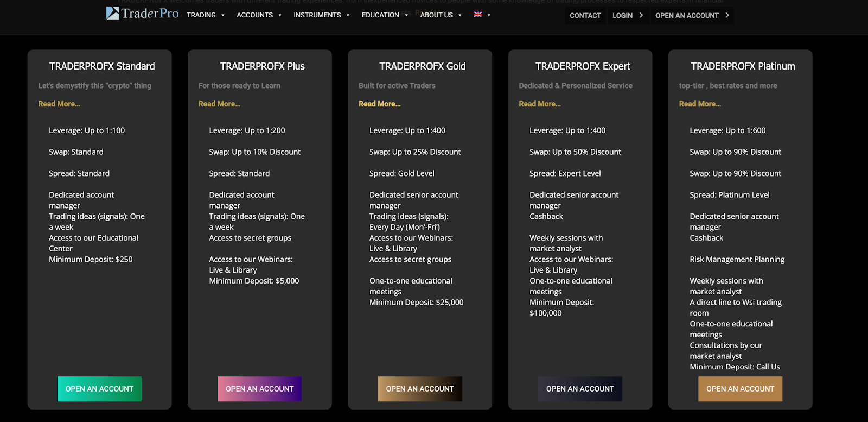Screen dimensions: 868x422
Task: Open the language selector dropdown arrow
Action: [489, 15]
